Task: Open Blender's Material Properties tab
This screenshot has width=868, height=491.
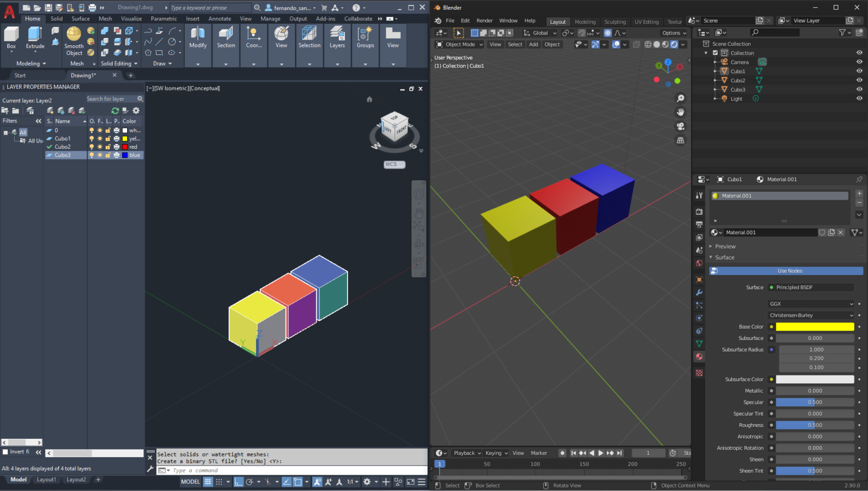Action: pyautogui.click(x=699, y=356)
